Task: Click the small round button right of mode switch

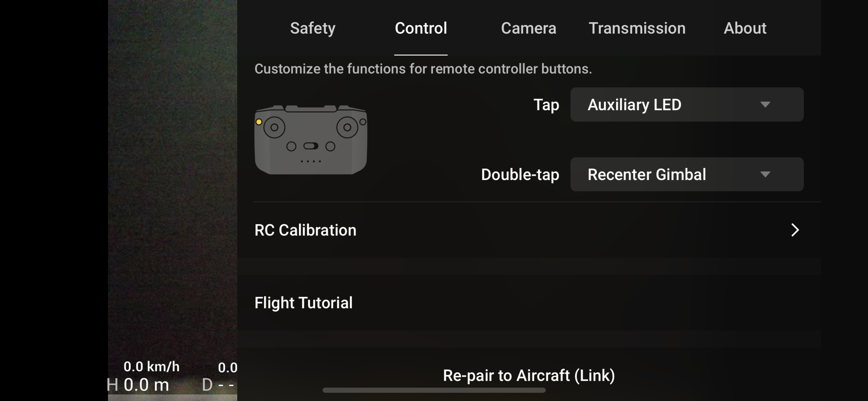Action: tap(330, 147)
